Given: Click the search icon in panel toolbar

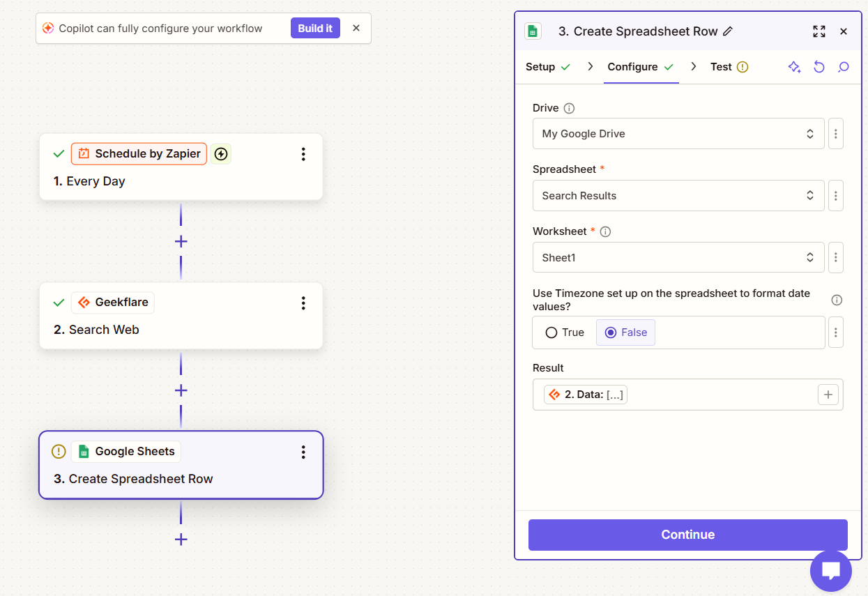Looking at the screenshot, I should (x=844, y=67).
